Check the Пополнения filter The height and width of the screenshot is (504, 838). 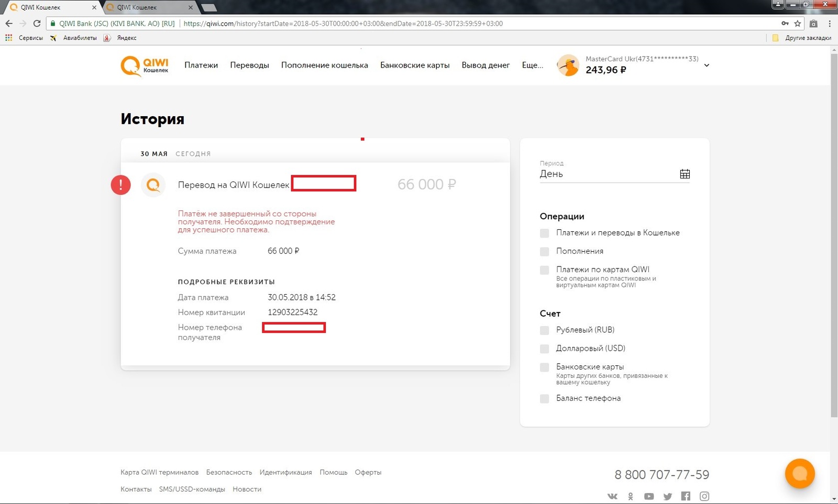pos(545,251)
